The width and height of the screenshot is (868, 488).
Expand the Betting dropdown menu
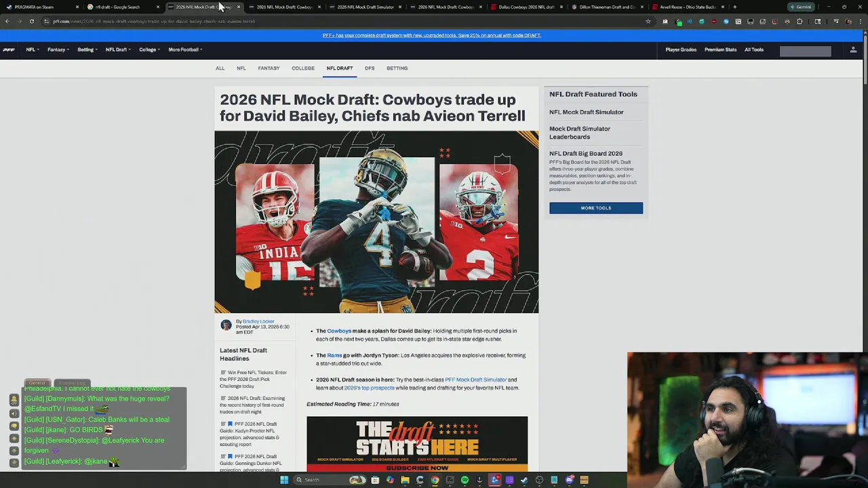(87, 49)
